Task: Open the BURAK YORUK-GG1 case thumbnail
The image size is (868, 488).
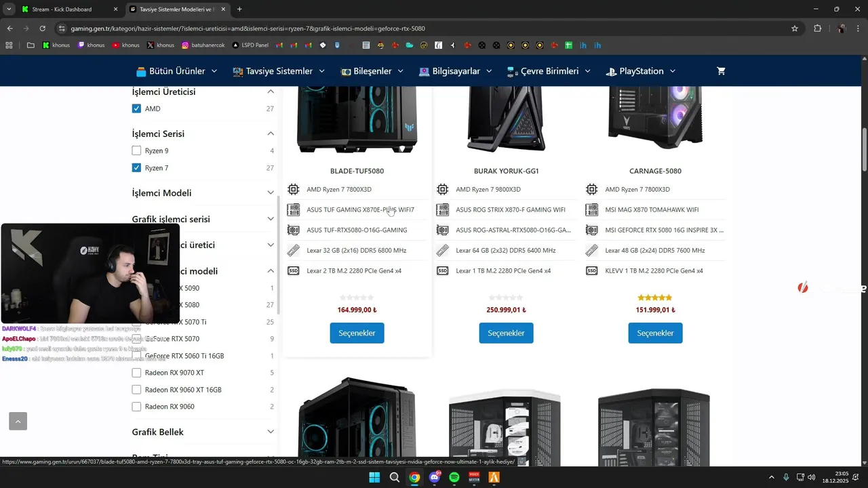Action: [x=506, y=119]
